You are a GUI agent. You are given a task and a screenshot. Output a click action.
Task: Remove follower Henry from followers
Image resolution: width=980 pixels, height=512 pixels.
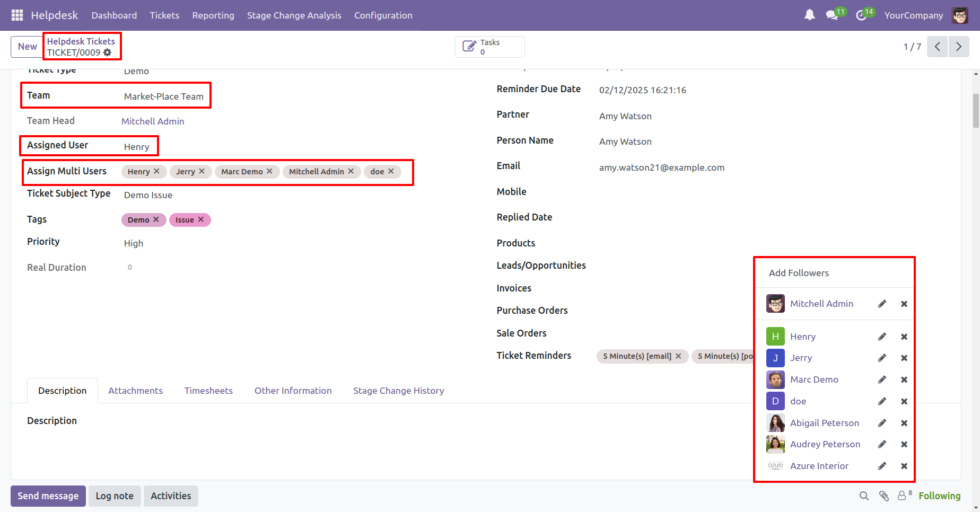(904, 337)
